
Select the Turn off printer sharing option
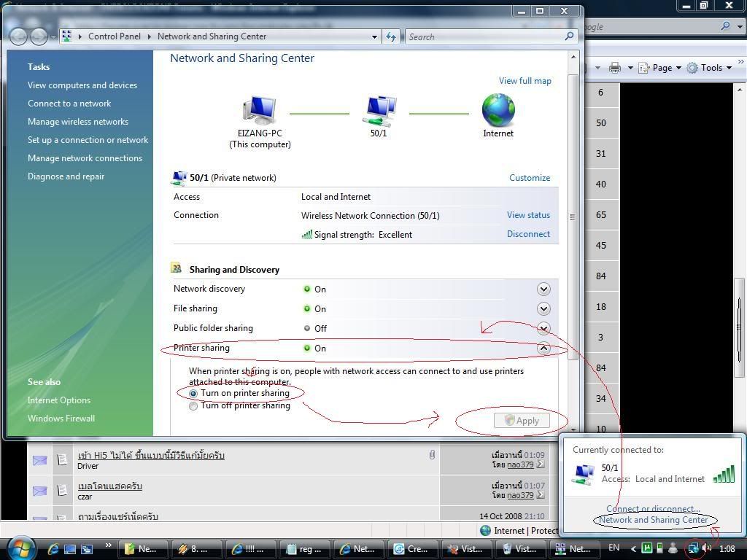(x=193, y=405)
